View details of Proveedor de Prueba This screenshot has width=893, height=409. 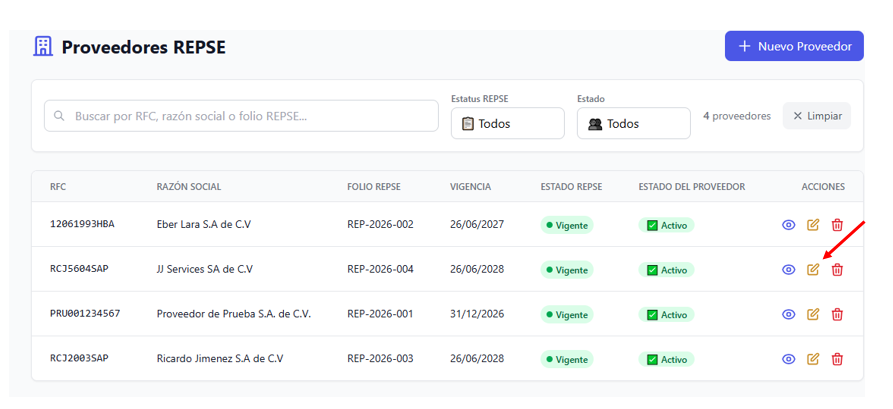788,314
